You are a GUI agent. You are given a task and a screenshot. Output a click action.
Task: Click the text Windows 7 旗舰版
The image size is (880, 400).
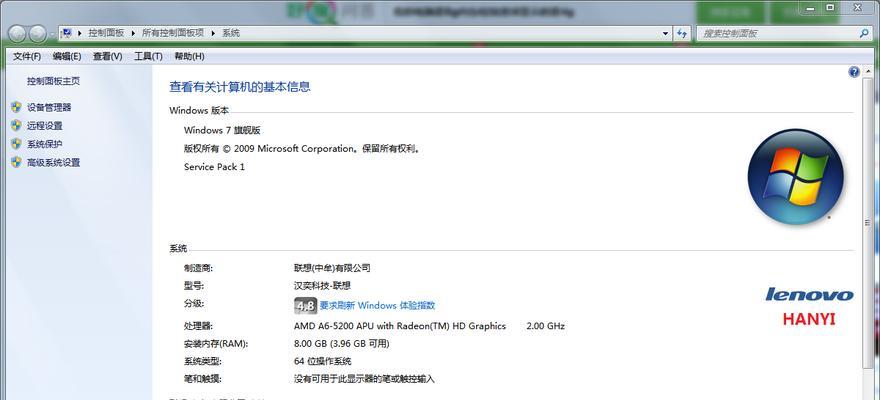point(222,130)
